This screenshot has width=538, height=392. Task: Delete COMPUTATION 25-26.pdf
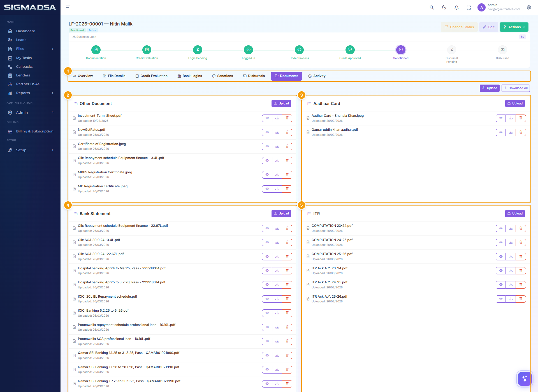(521, 257)
